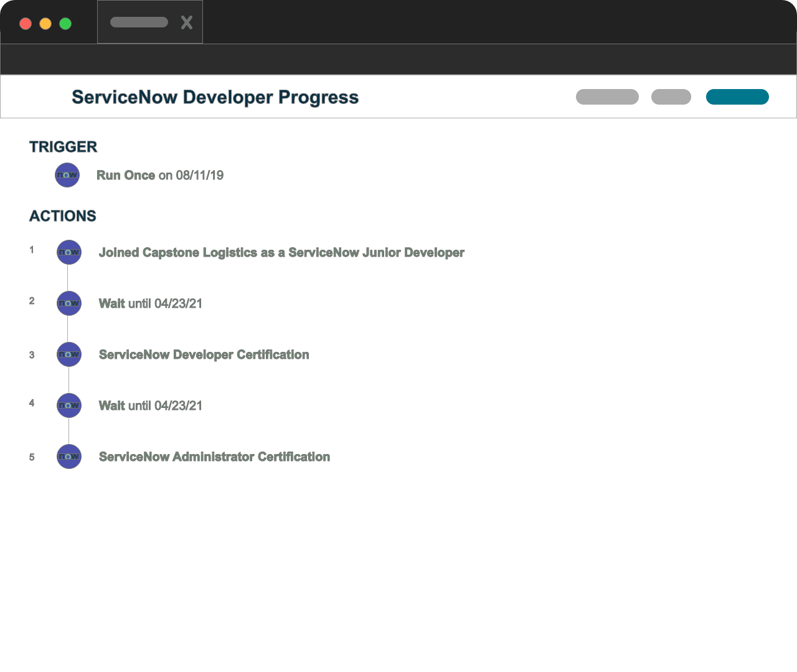
Task: Select the step 2 Wait until 04/23/21 text
Action: pos(151,304)
